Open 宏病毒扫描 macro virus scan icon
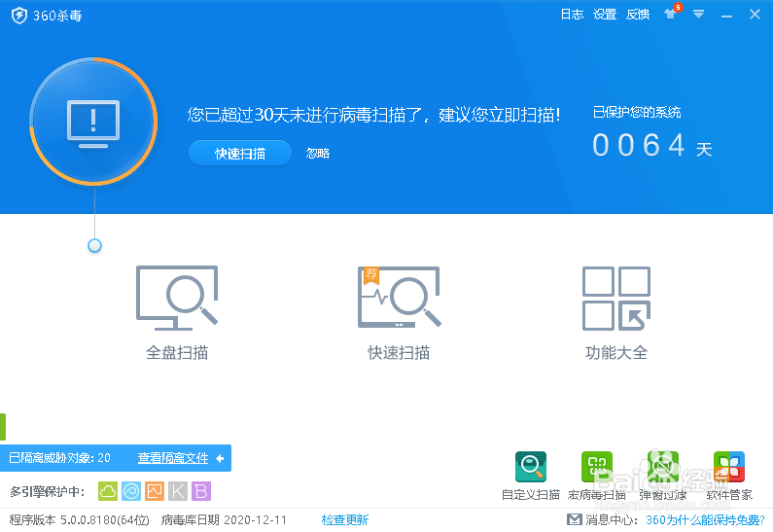Image resolution: width=773 pixels, height=532 pixels. pyautogui.click(x=597, y=467)
